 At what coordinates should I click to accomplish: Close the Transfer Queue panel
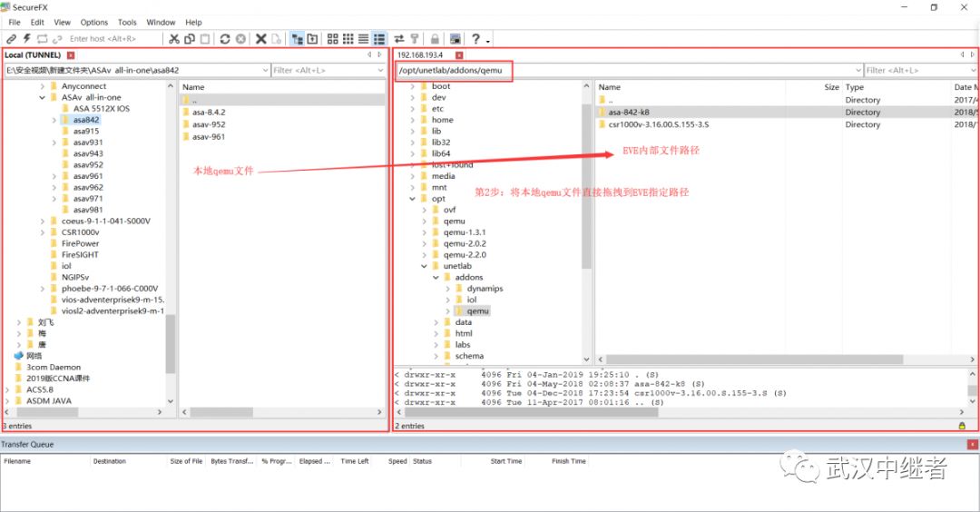973,445
